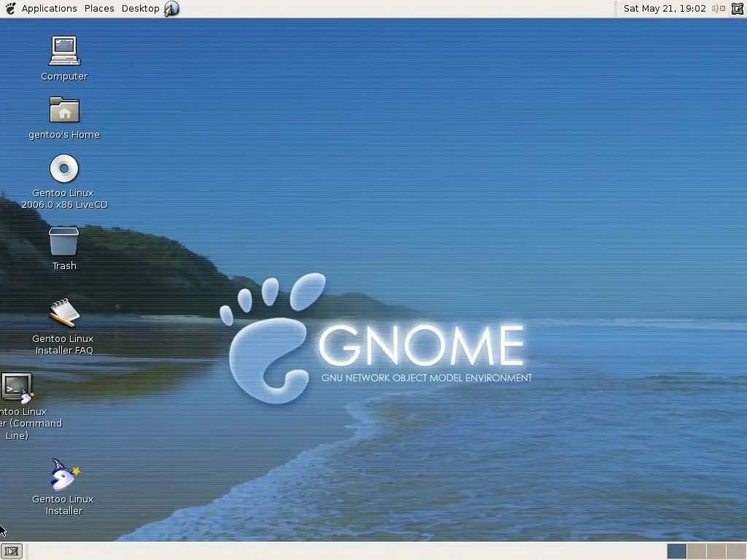Open the Places menu
Viewport: 747px width, 560px height.
pos(99,9)
